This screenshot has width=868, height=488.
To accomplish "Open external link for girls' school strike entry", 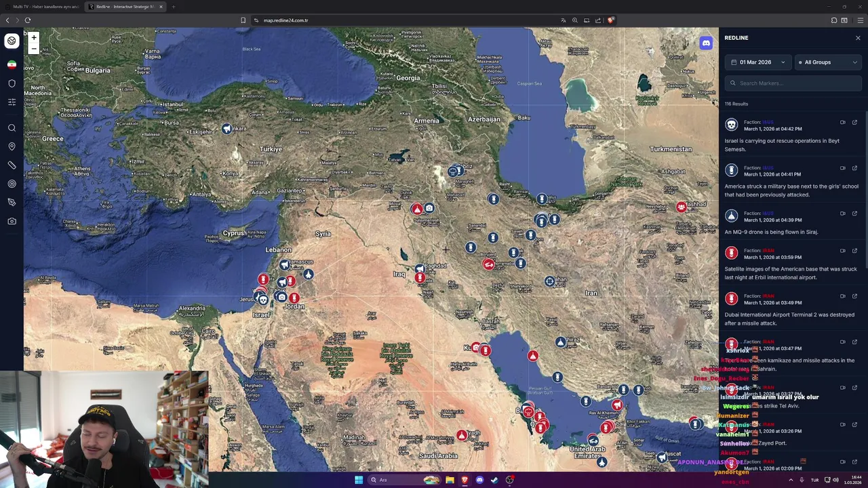I will click(854, 168).
